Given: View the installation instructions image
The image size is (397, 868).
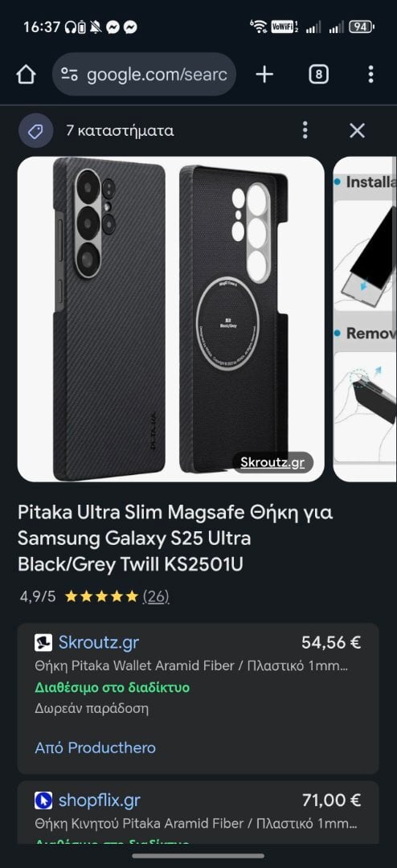Looking at the screenshot, I should point(365,319).
